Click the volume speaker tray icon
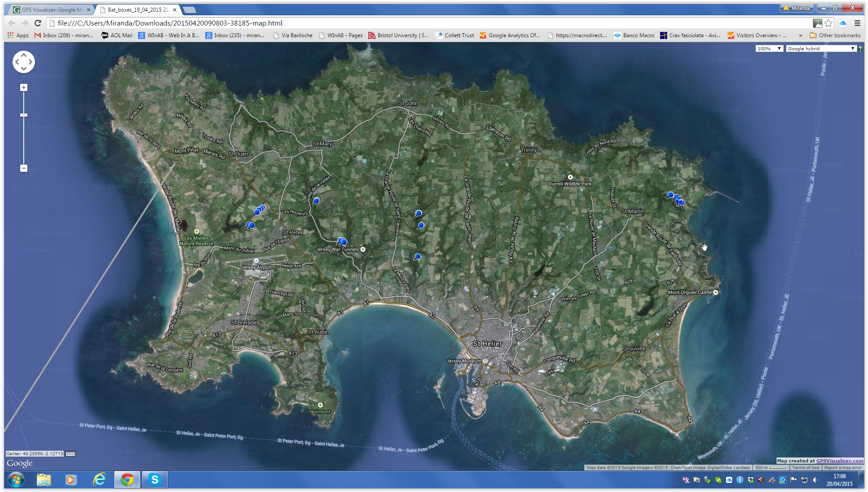 click(815, 480)
